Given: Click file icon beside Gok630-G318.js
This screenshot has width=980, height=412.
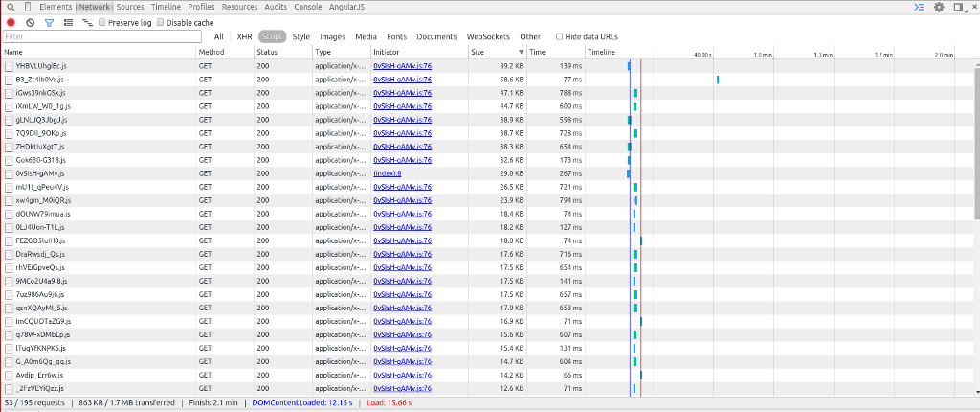Looking at the screenshot, I should (x=9, y=160).
